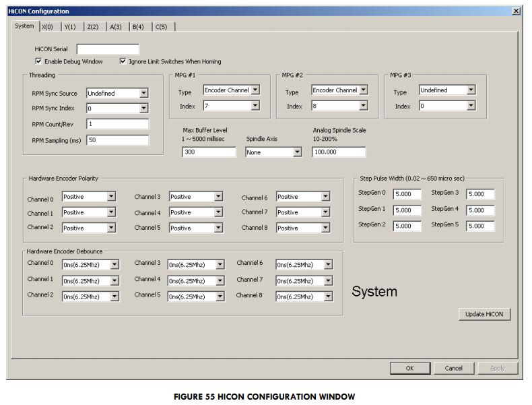Enable Debug Window checkbox
The width and height of the screenshot is (532, 405).
click(38, 61)
